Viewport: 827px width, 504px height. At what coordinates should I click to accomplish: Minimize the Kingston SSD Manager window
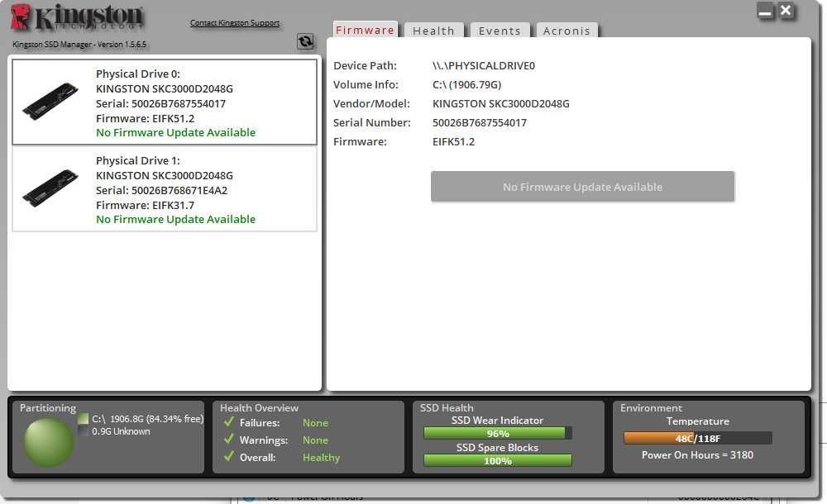(x=765, y=11)
